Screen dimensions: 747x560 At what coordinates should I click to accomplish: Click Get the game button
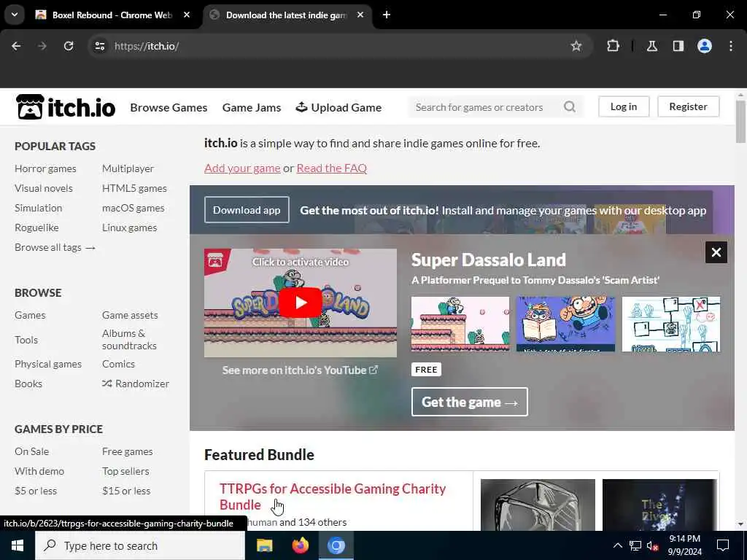(470, 402)
